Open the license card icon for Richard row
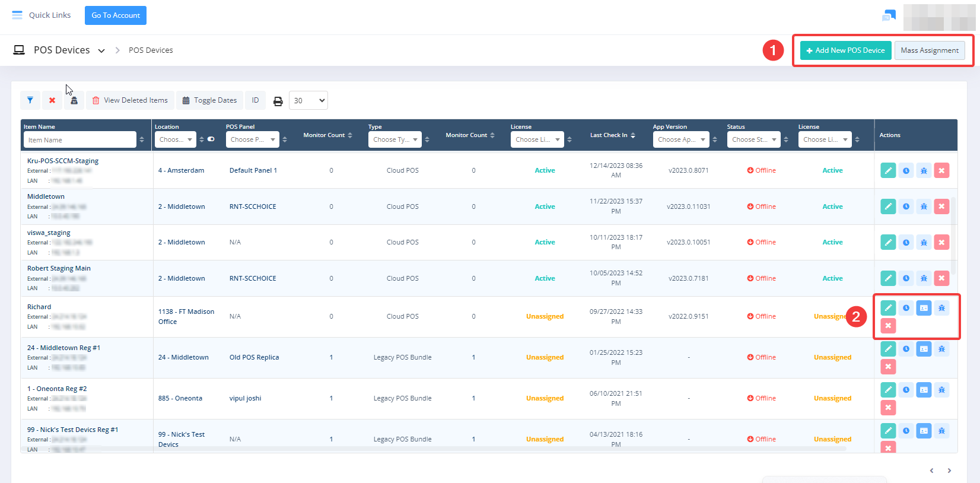Screen dimensions: 980x483 [x=924, y=308]
